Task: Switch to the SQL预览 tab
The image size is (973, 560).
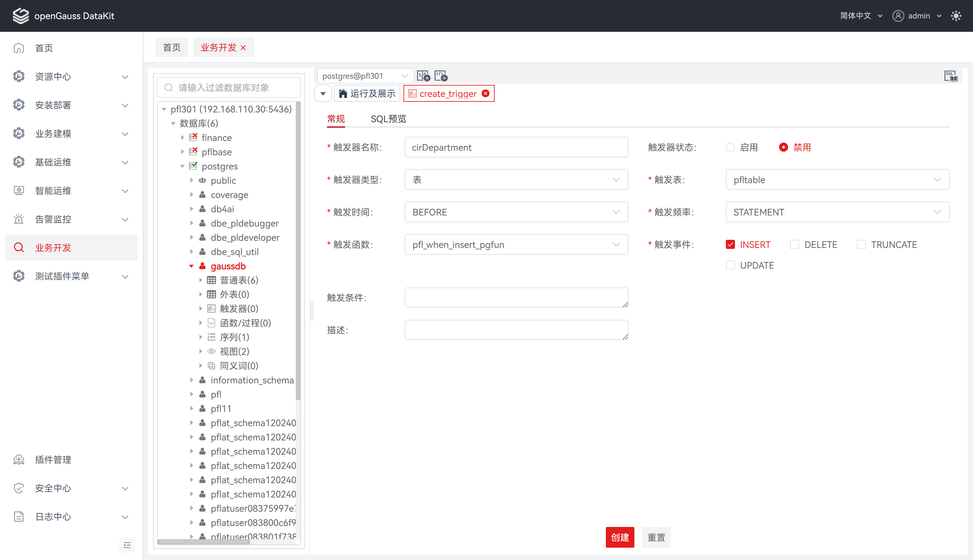Action: 388,119
